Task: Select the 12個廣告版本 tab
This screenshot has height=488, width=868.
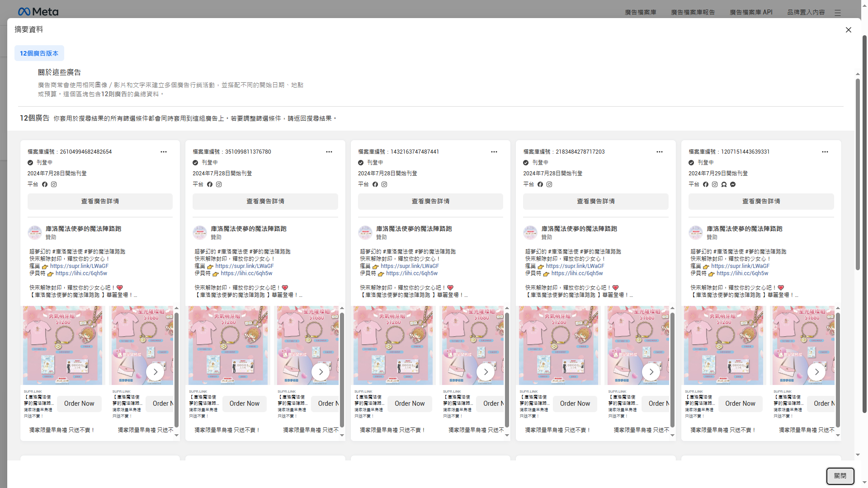Action: [39, 53]
